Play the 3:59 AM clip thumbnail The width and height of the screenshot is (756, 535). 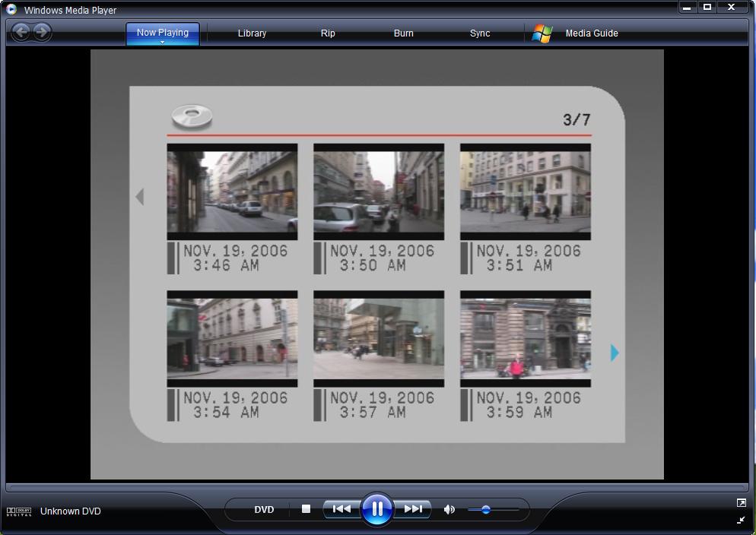(x=525, y=338)
